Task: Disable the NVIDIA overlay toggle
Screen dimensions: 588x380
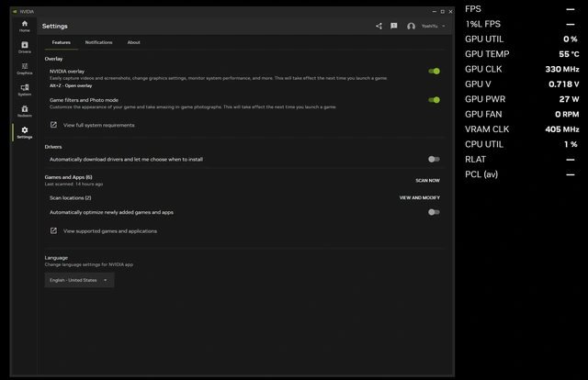Action: pos(434,72)
